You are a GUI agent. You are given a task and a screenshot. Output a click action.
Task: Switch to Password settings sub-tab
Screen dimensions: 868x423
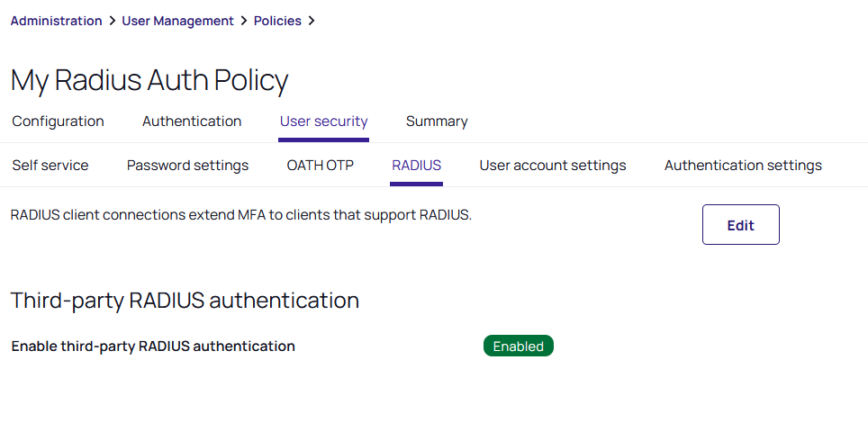coord(187,166)
